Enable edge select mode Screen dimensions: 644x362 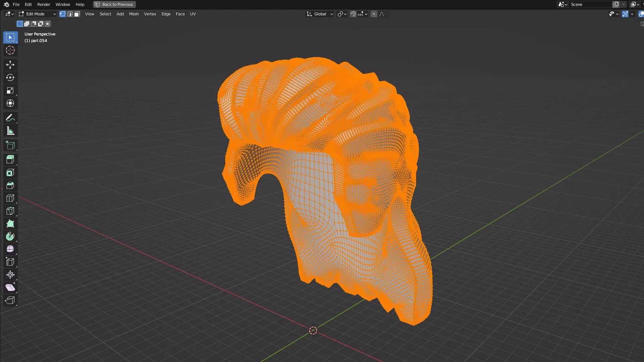70,14
